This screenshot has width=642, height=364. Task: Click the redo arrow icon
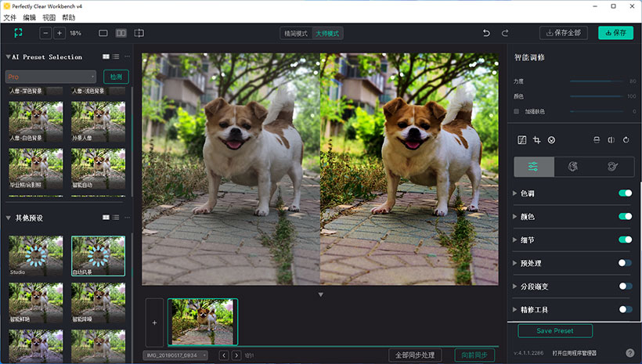[505, 33]
